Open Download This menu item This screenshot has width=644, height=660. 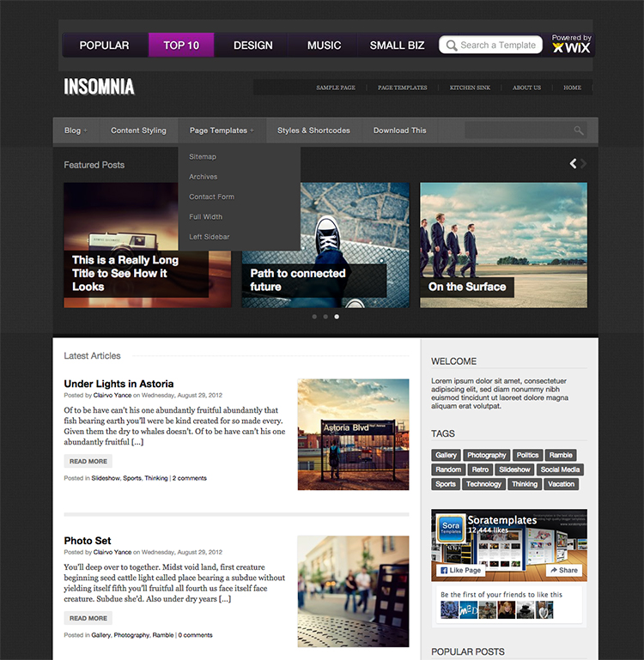[x=400, y=130]
